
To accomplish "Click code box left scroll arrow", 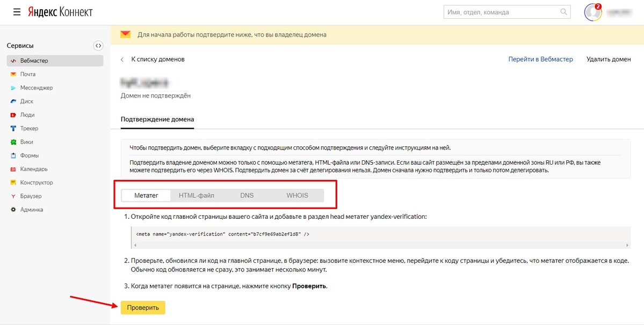I will coord(134,245).
